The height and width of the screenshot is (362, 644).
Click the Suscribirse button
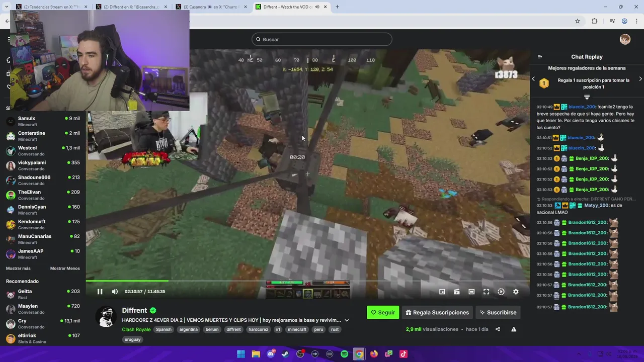pyautogui.click(x=498, y=312)
